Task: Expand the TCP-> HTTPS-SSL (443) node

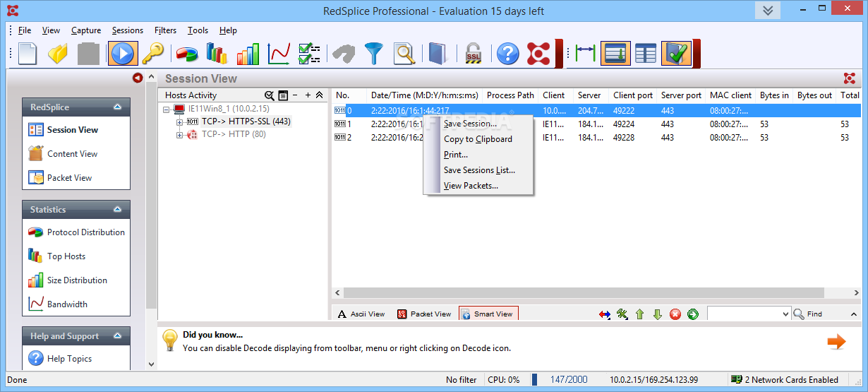Action: 179,121
